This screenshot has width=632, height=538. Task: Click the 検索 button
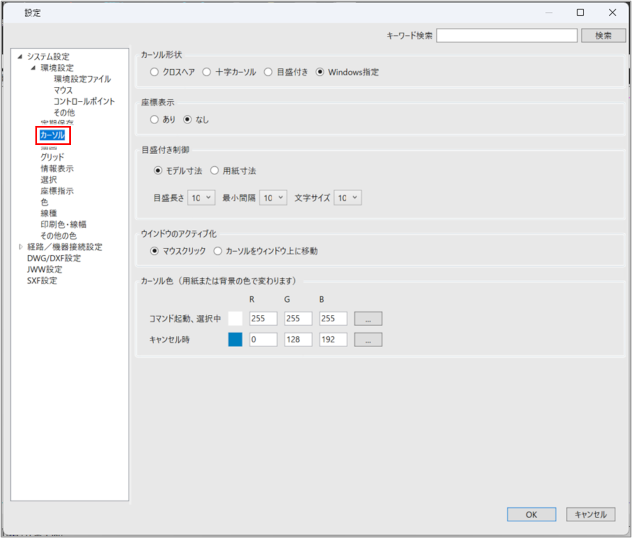[x=602, y=35]
